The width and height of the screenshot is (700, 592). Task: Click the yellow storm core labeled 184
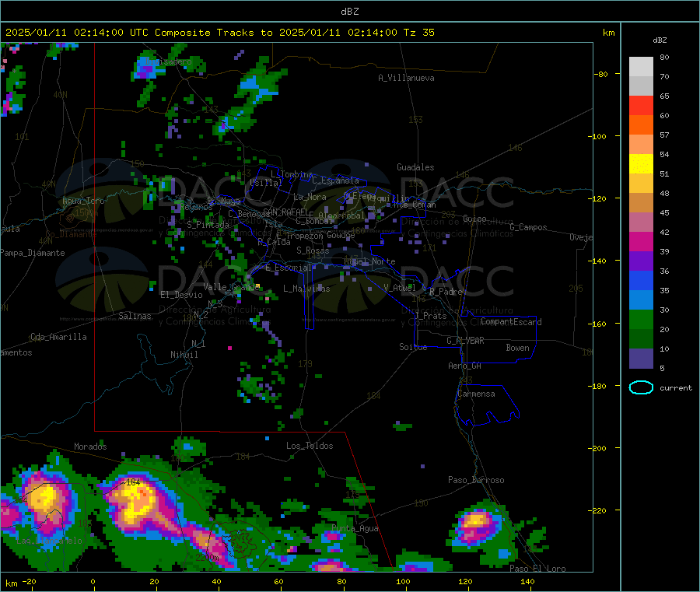(136, 500)
